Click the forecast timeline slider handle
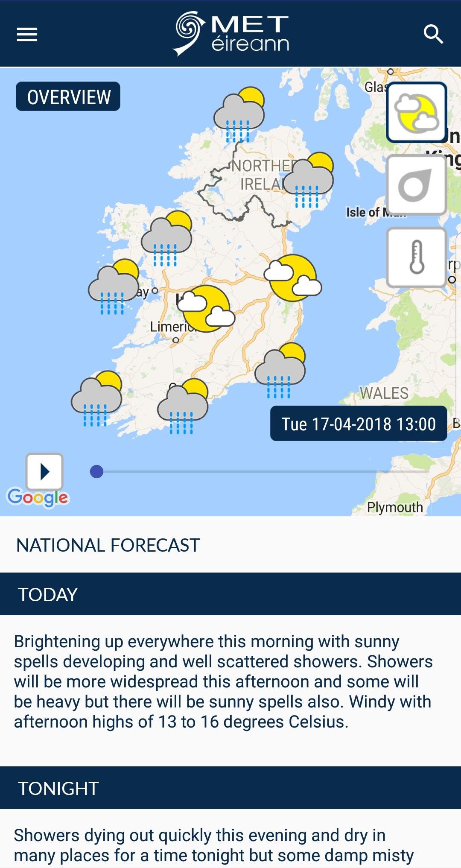This screenshot has width=461, height=868. (97, 471)
